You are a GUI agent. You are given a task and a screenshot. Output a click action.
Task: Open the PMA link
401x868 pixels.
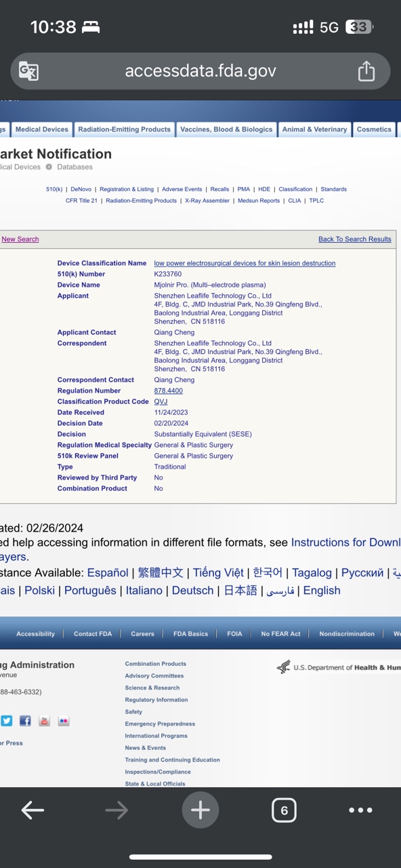[x=243, y=189]
